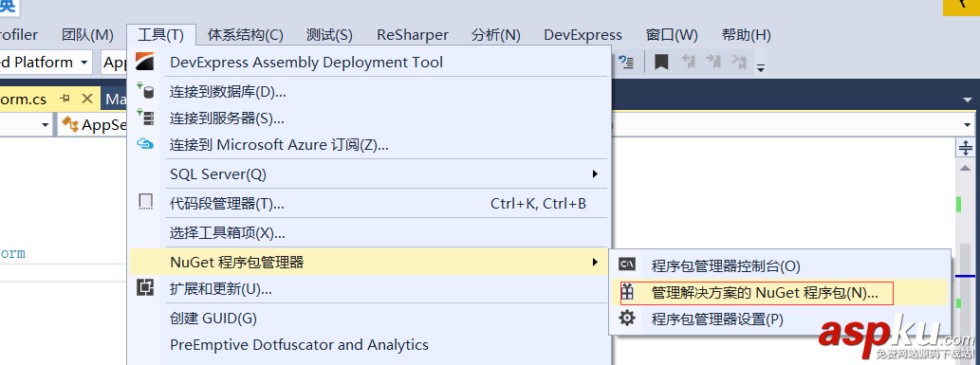Expand the SQL Server(Q) submenu

coord(369,174)
